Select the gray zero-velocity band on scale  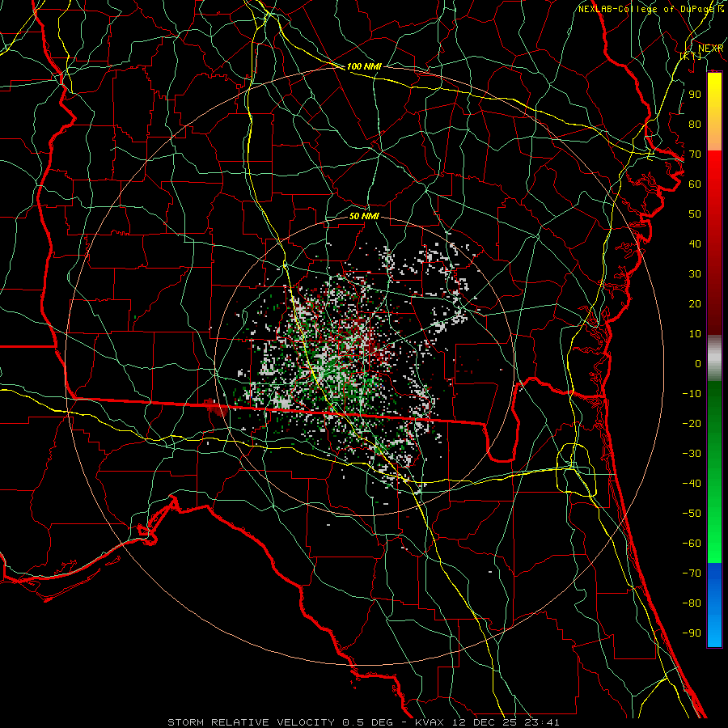click(x=714, y=358)
